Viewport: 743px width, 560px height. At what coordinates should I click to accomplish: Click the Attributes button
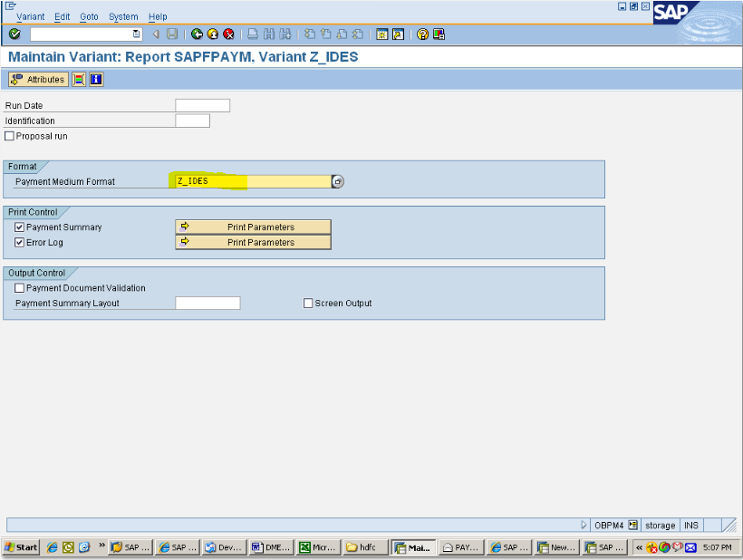click(37, 79)
